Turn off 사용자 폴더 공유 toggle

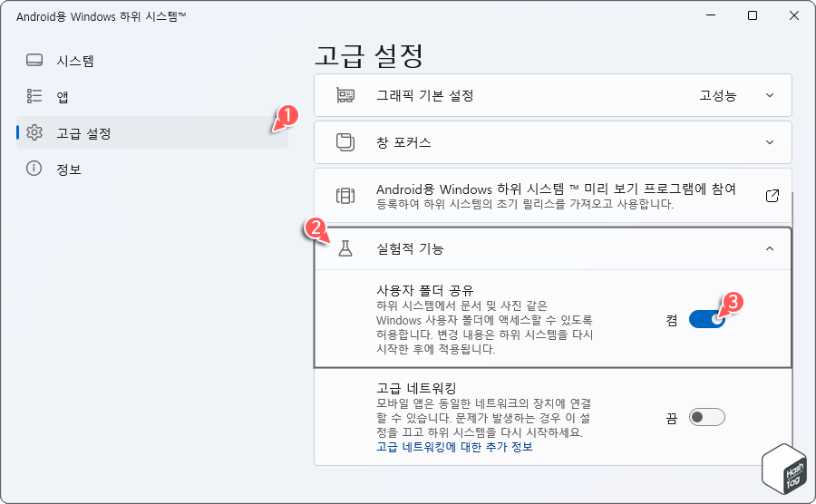[x=706, y=319]
